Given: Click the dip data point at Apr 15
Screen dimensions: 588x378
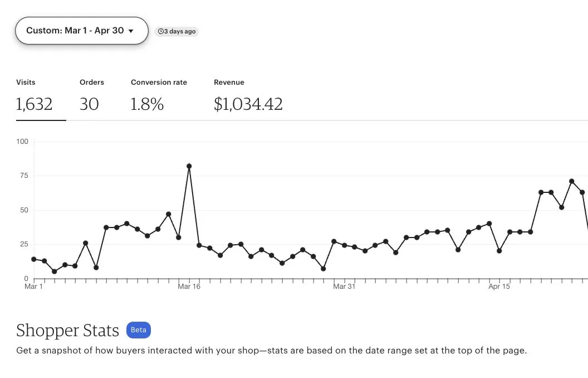Looking at the screenshot, I should 499,251.
